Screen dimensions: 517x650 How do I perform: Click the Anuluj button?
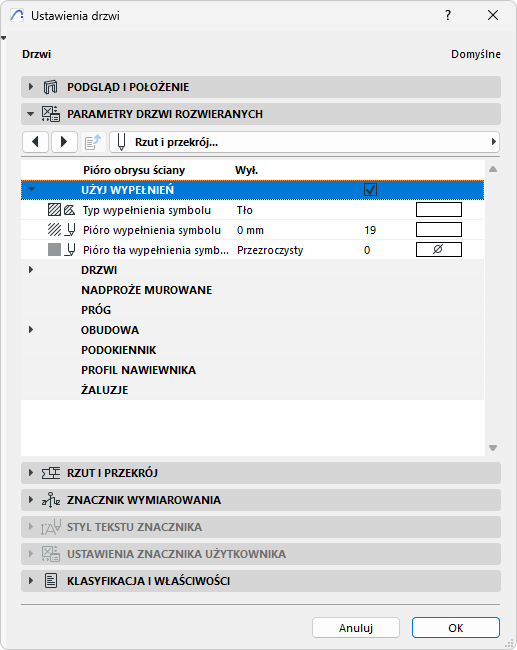click(x=356, y=628)
